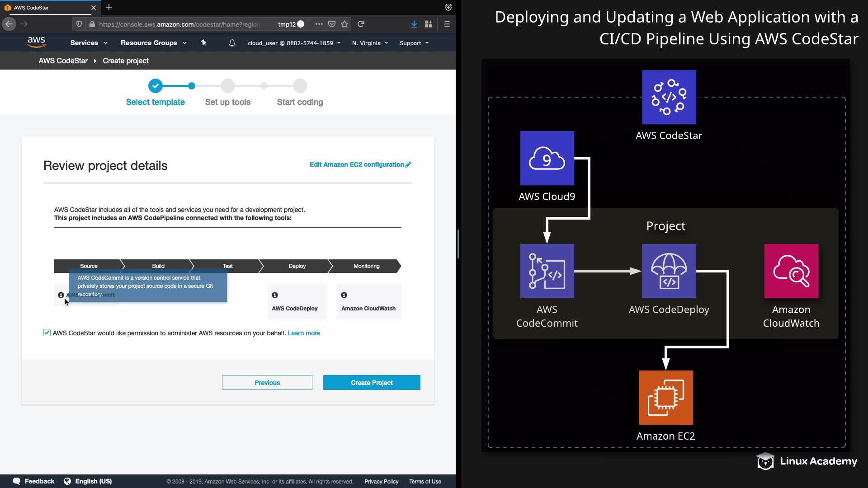The width and height of the screenshot is (868, 488).
Task: Click the Set up tools step circle
Action: coord(228,86)
